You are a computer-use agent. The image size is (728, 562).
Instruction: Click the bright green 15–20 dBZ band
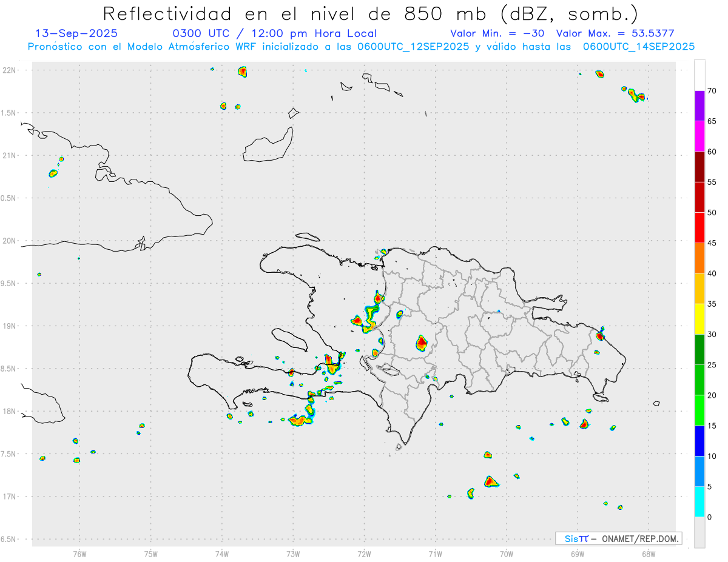pyautogui.click(x=699, y=410)
